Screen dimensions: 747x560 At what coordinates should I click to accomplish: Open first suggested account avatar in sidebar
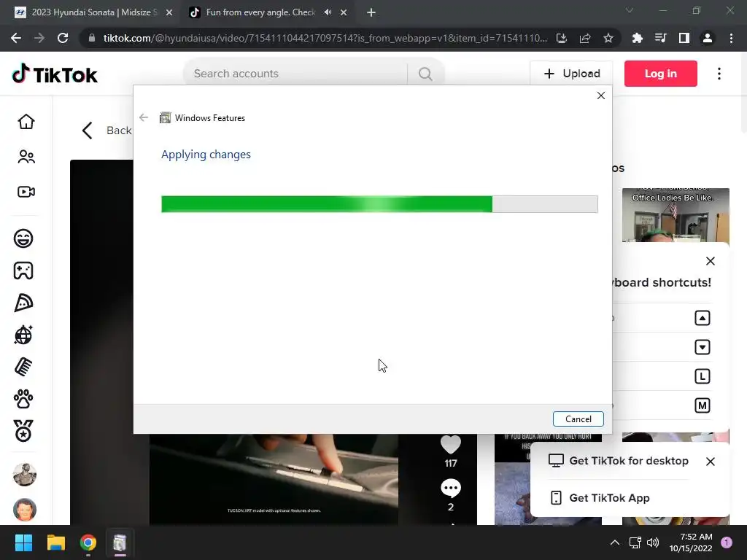tap(25, 474)
